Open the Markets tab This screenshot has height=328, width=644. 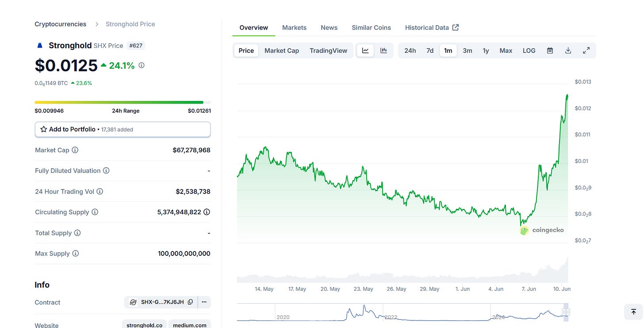(x=294, y=27)
